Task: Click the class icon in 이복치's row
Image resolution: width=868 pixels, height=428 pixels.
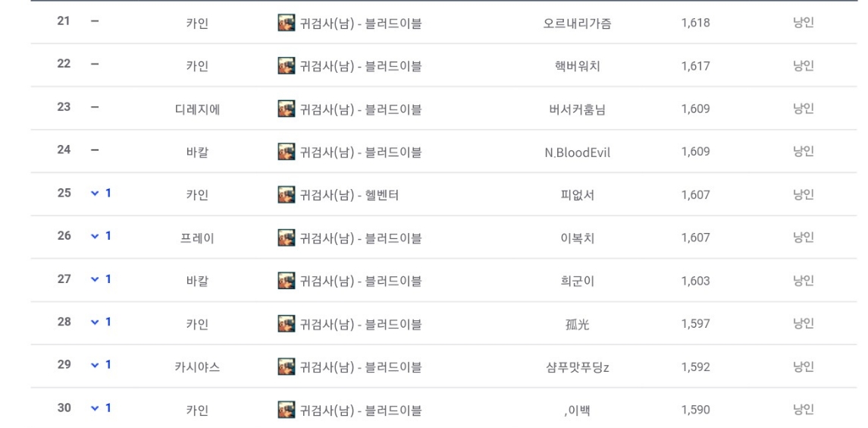Action: (287, 238)
